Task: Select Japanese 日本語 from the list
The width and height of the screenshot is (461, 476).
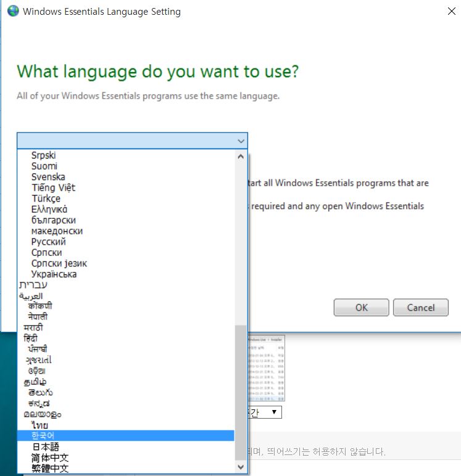Action: pyautogui.click(x=126, y=446)
